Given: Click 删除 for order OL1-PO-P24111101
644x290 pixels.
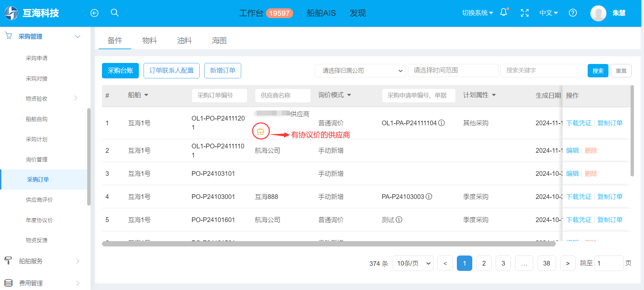Looking at the screenshot, I should click(x=591, y=150).
